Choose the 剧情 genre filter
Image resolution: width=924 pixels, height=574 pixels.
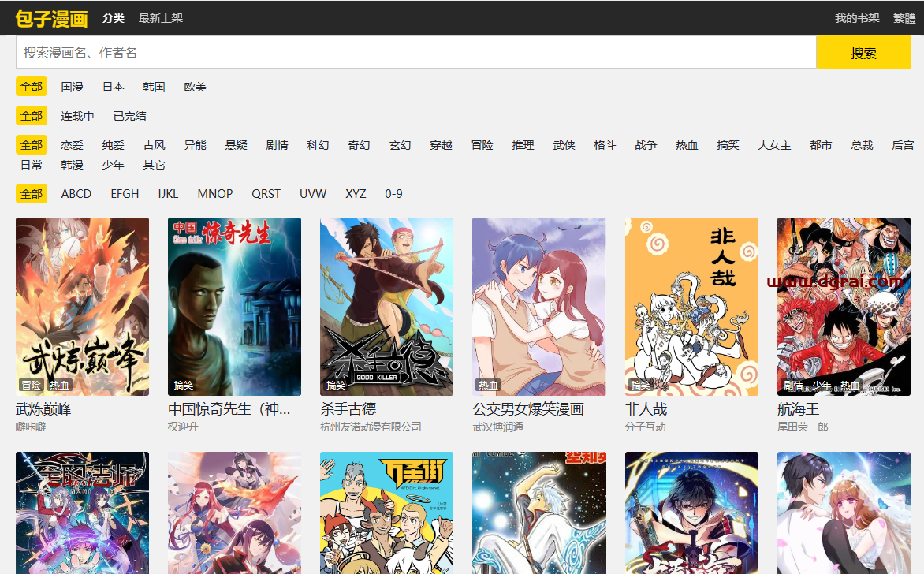coord(277,145)
